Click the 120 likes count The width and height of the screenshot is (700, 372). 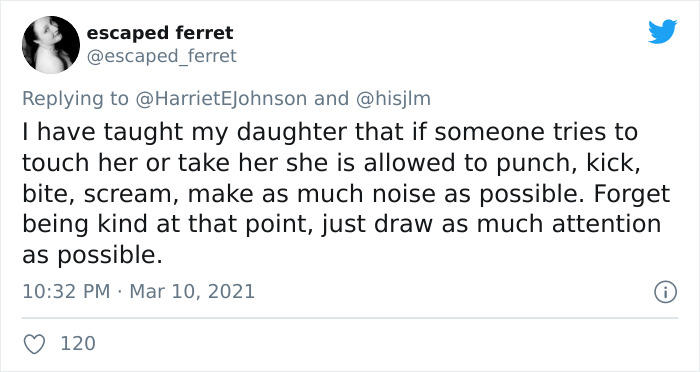click(x=78, y=344)
